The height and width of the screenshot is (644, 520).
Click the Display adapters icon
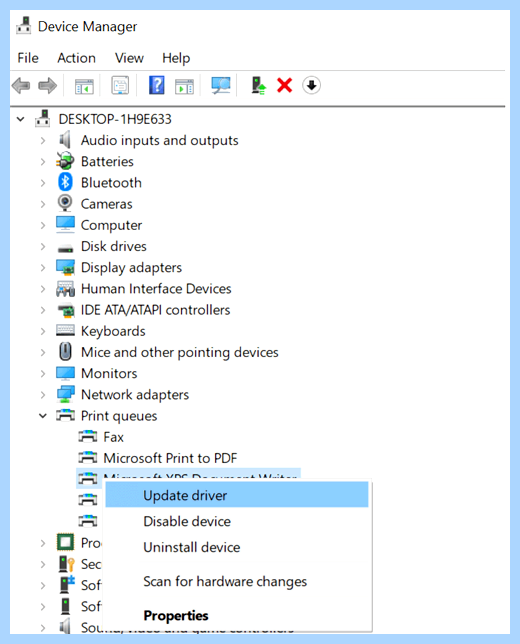pos(65,267)
